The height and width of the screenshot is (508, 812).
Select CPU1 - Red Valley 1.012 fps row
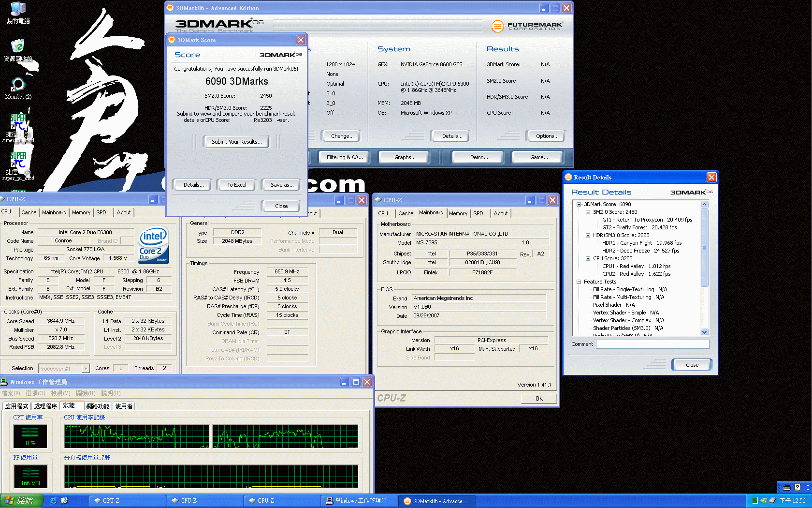[x=636, y=266]
